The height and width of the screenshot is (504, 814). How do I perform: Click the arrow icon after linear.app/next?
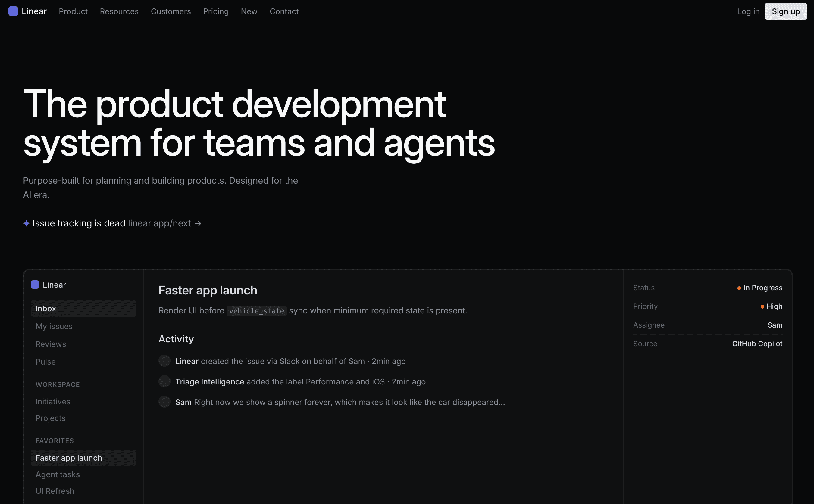198,223
